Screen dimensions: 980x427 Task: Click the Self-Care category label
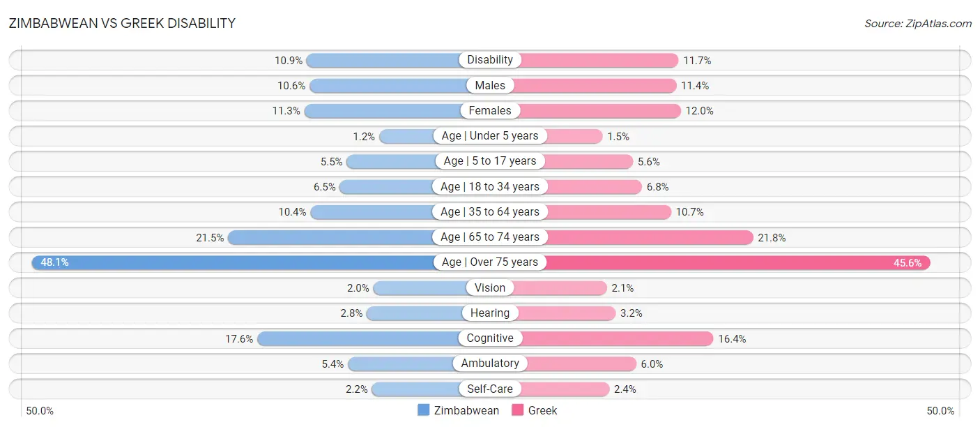click(490, 389)
